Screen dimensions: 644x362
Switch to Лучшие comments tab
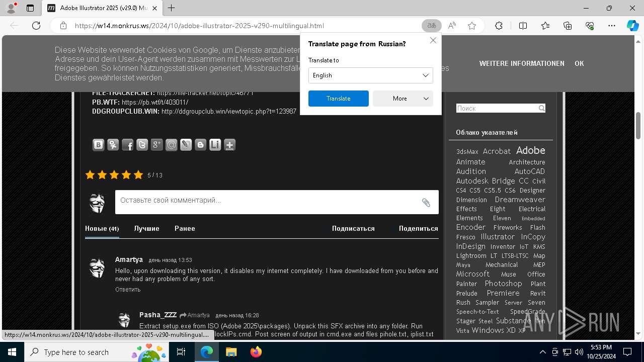coord(147,228)
